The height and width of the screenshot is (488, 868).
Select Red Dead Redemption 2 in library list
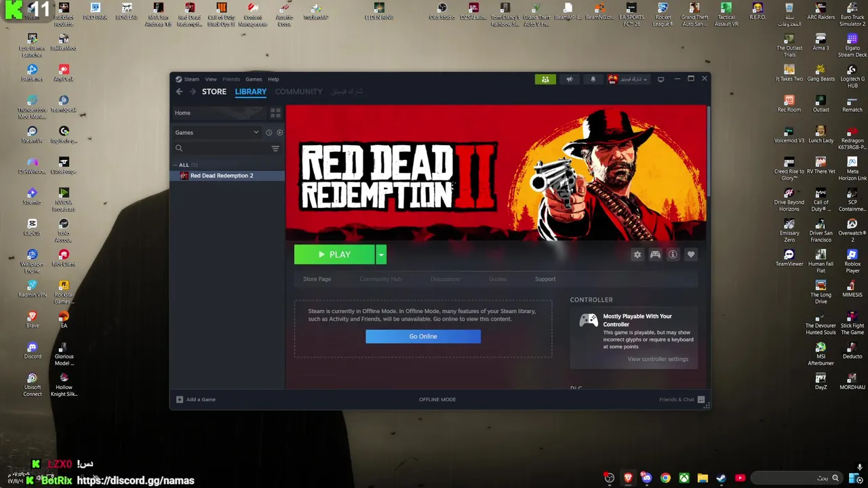(228, 176)
